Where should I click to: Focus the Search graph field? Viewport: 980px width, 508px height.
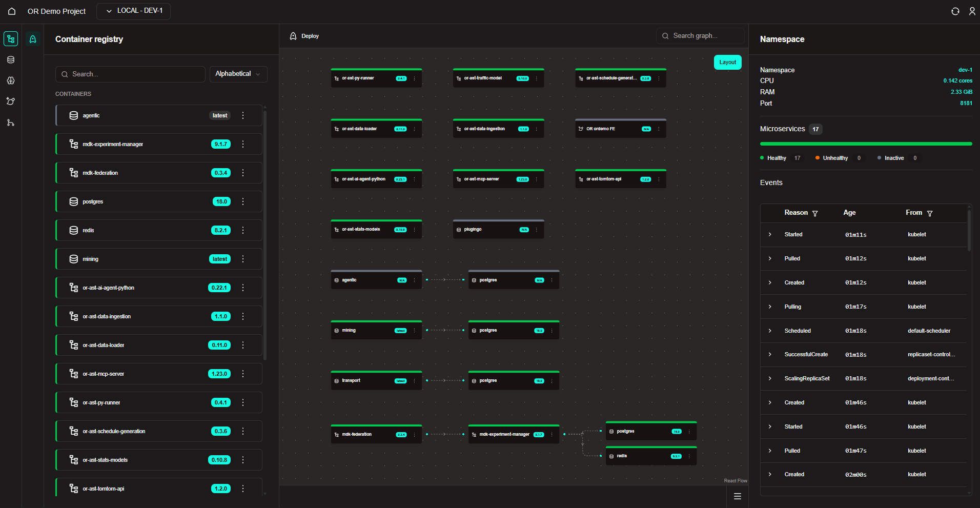pyautogui.click(x=700, y=36)
